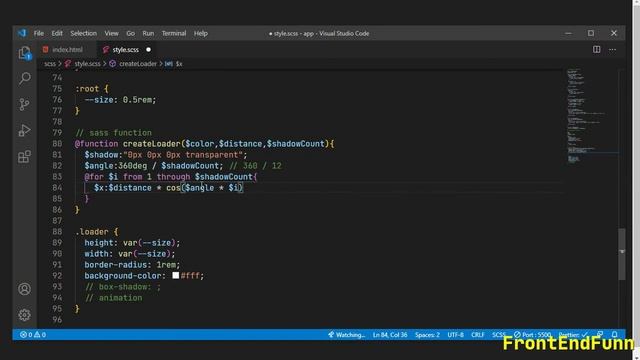
Task: Open the Selection menu
Action: pos(84,33)
